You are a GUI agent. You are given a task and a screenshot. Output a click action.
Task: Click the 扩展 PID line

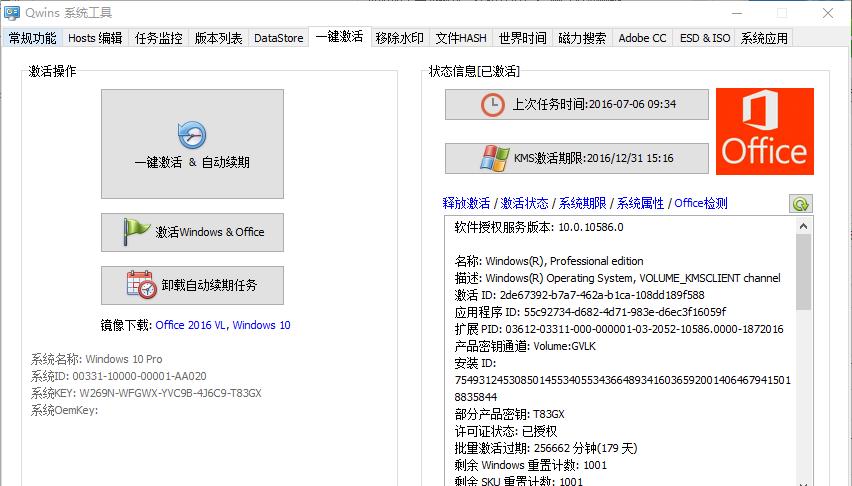[x=619, y=329]
